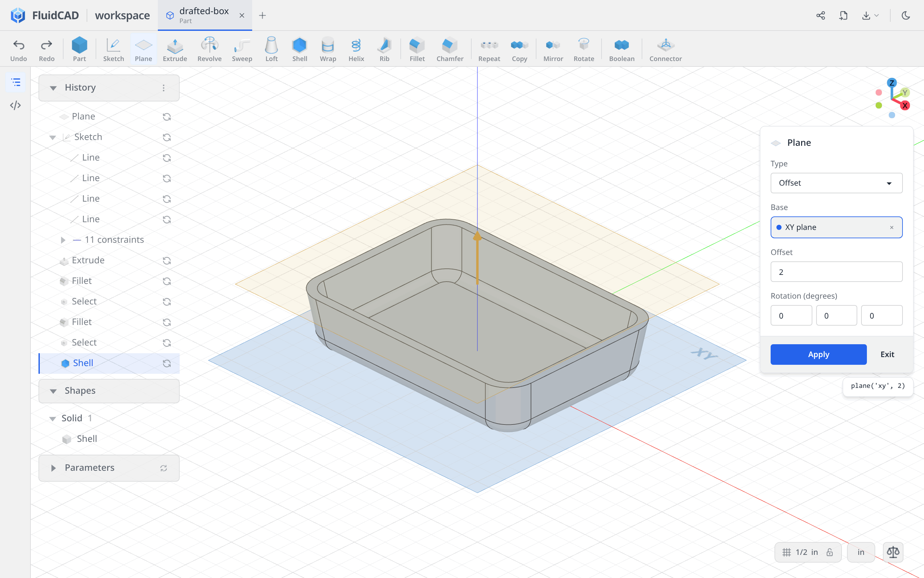Click the Redo button
The height and width of the screenshot is (578, 924).
pos(47,49)
